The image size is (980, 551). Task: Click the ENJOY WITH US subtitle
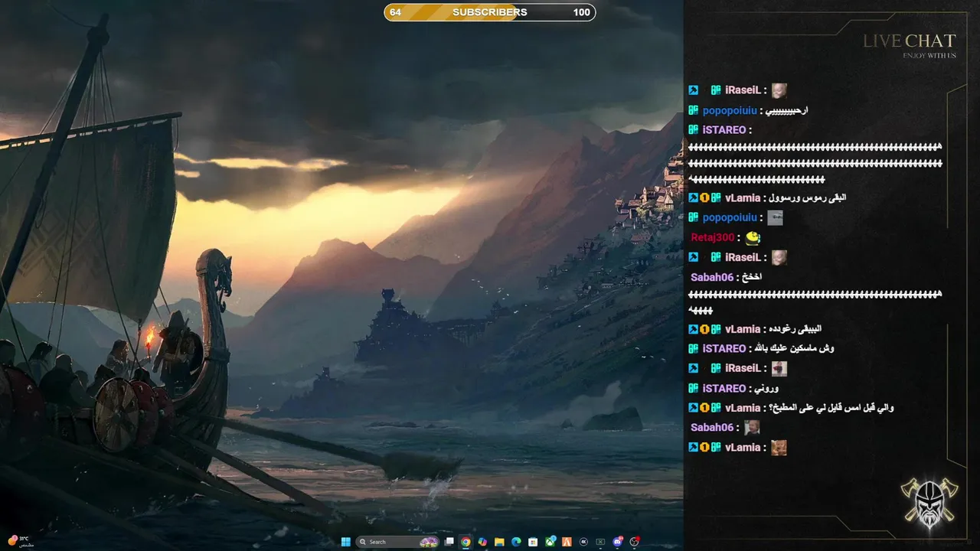tap(929, 55)
